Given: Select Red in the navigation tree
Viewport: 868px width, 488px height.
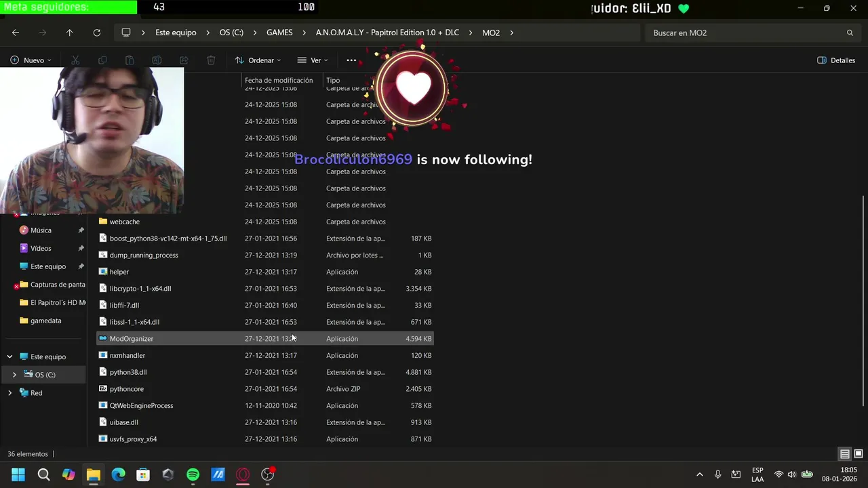Looking at the screenshot, I should 36,393.
